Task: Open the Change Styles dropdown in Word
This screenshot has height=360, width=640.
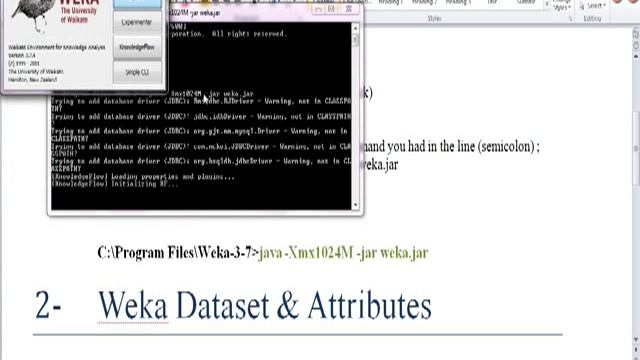Action: tap(562, 6)
